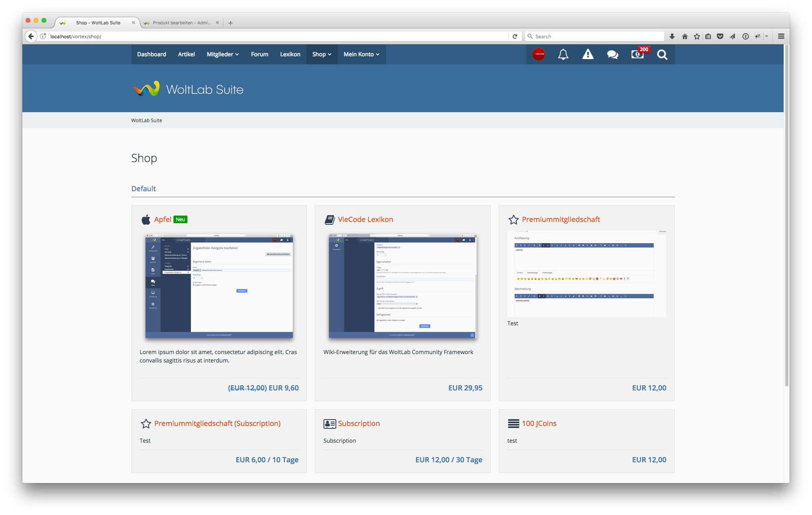Open the conversations chat bubbles icon

[613, 54]
